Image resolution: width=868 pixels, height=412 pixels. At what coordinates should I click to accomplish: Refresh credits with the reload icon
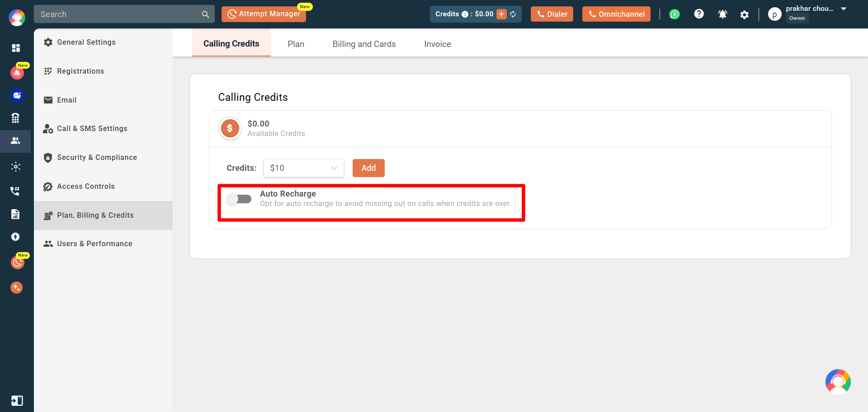coord(513,14)
